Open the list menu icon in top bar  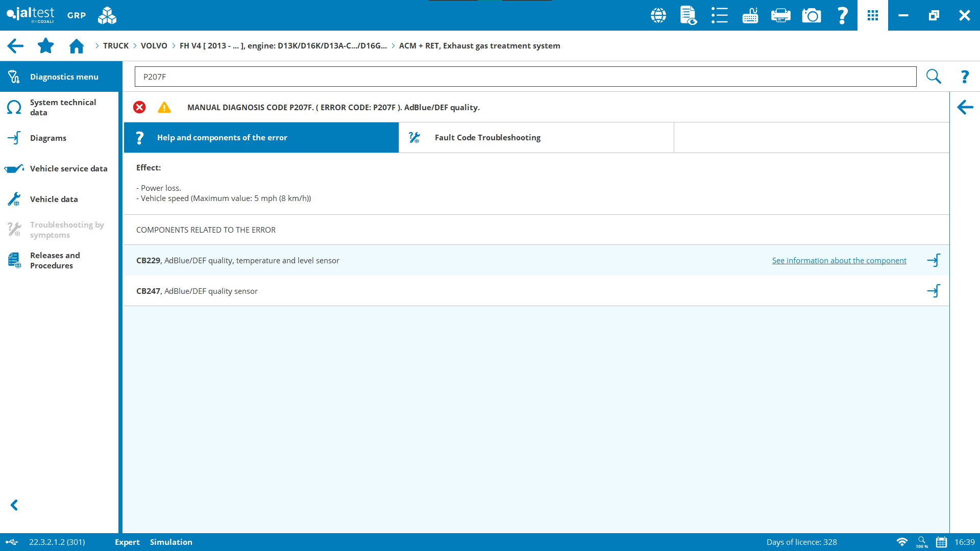[720, 15]
